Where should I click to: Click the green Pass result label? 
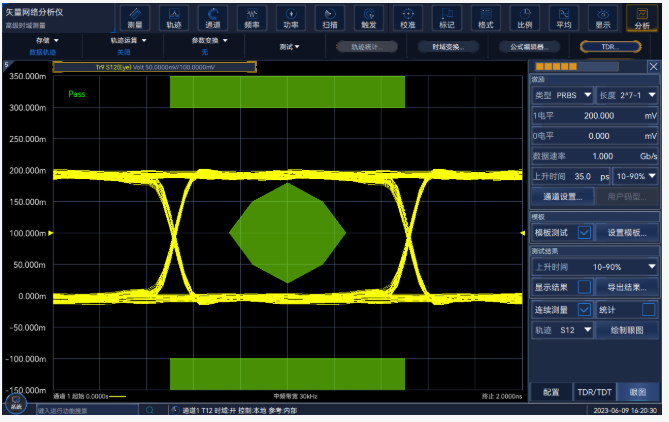77,94
